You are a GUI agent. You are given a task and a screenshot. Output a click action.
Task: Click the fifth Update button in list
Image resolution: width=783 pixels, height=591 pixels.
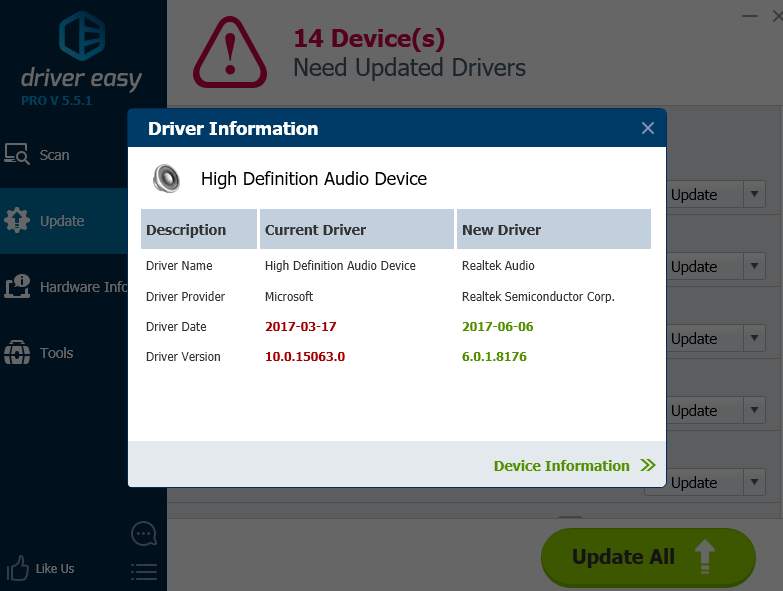(705, 482)
